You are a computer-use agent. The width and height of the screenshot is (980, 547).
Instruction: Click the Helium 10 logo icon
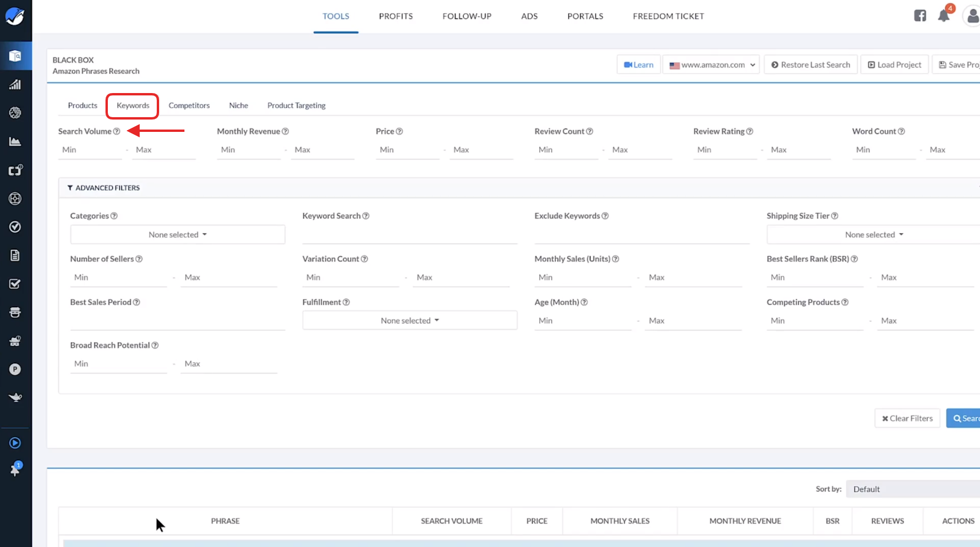15,16
